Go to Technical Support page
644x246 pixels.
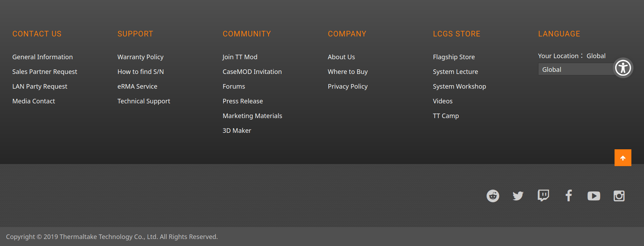(143, 101)
